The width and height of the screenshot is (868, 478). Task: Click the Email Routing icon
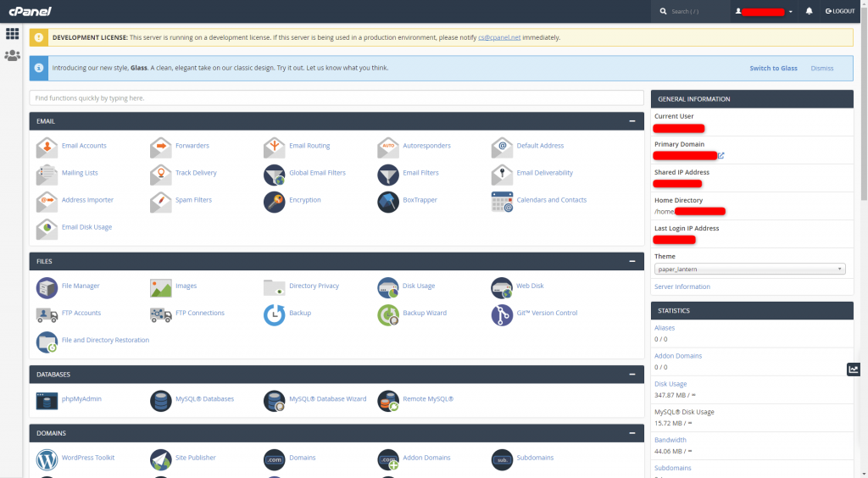(274, 147)
